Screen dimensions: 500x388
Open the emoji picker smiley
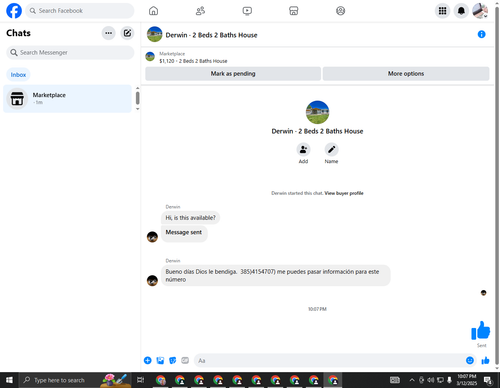[470, 360]
